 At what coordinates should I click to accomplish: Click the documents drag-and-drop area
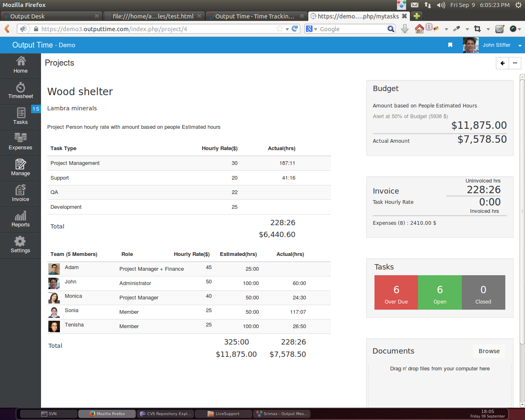pos(440,386)
